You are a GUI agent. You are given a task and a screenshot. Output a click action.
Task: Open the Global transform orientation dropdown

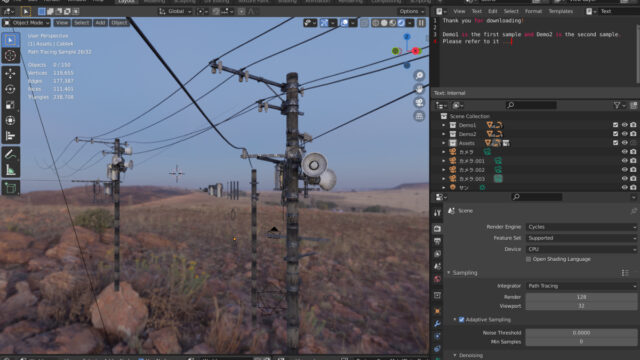click(x=176, y=11)
